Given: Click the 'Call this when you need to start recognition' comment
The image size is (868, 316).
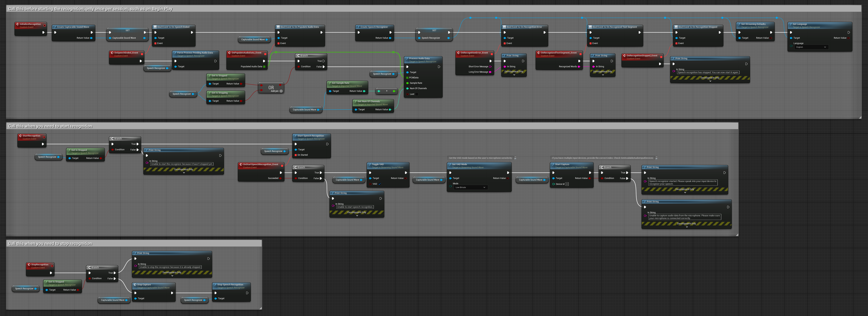Looking at the screenshot, I should [50, 126].
